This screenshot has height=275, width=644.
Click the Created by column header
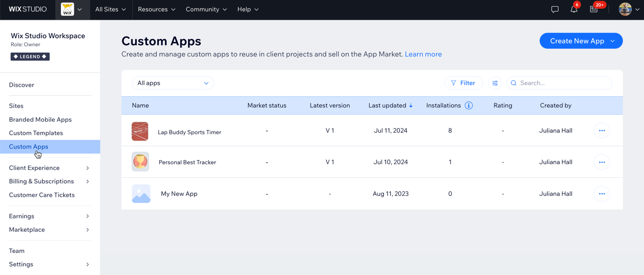pos(556,106)
